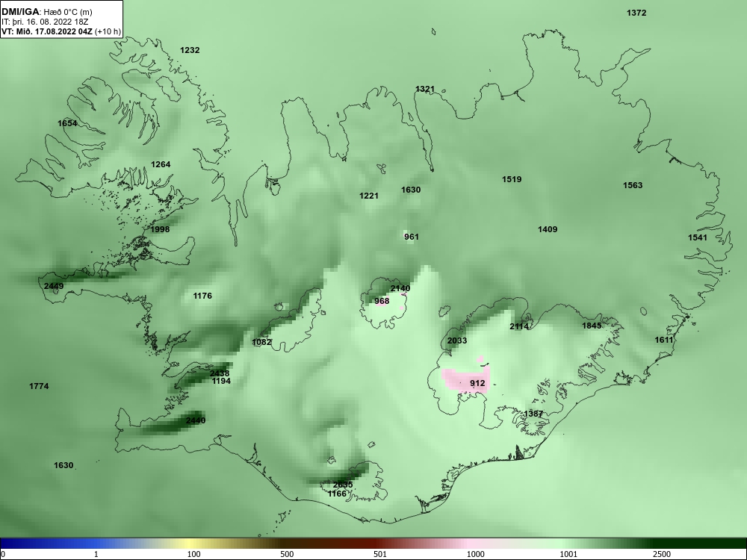Viewport: 747px width, 560px height.
Task: Click the 1611 value on the east coast
Action: (664, 340)
